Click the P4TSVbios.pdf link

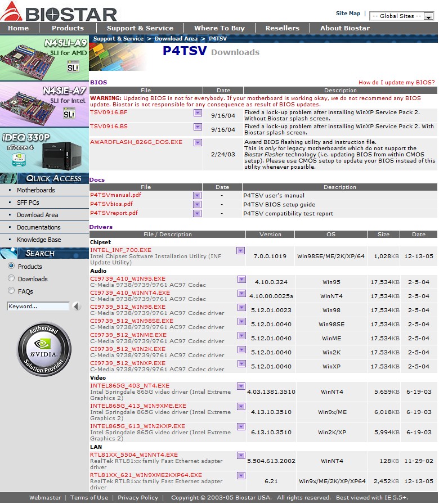tap(111, 204)
